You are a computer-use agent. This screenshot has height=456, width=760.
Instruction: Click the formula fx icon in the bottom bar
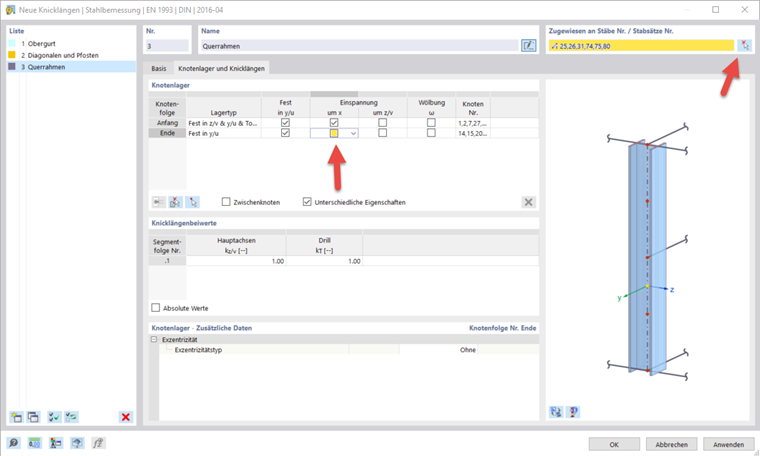tap(98, 443)
